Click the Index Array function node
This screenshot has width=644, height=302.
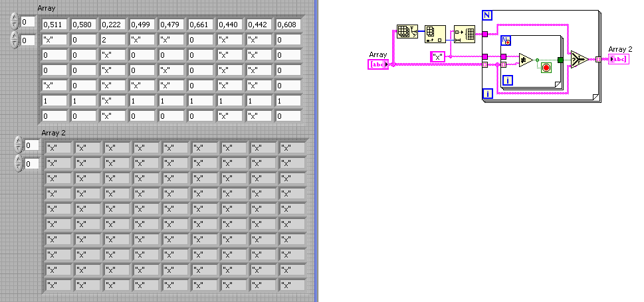[x=435, y=34]
